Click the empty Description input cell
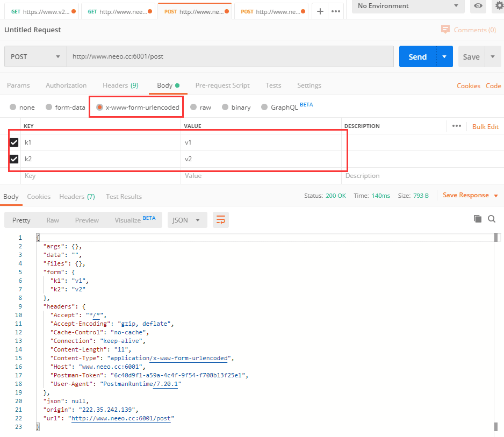Viewport: 504px width, 437px height. click(422, 176)
